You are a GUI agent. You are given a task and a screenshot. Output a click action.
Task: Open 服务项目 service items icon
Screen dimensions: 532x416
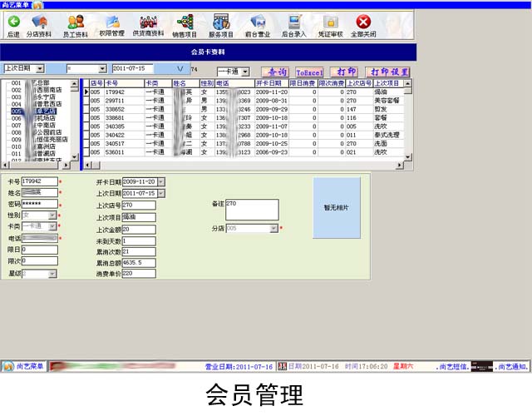(221, 25)
